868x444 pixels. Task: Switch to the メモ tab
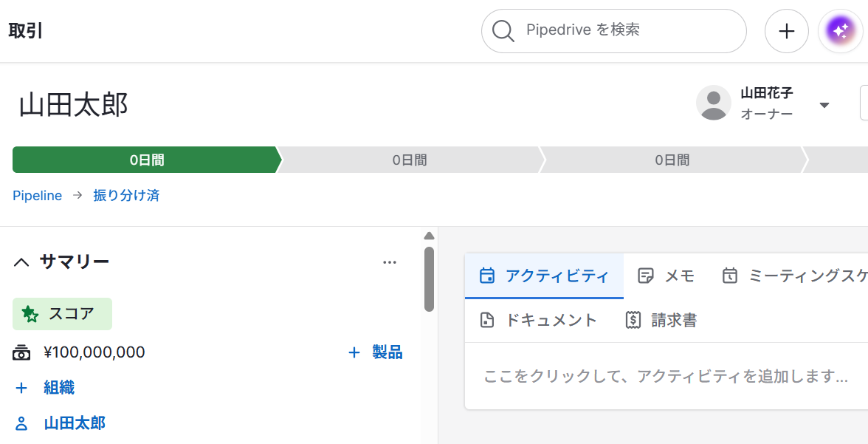click(x=666, y=276)
